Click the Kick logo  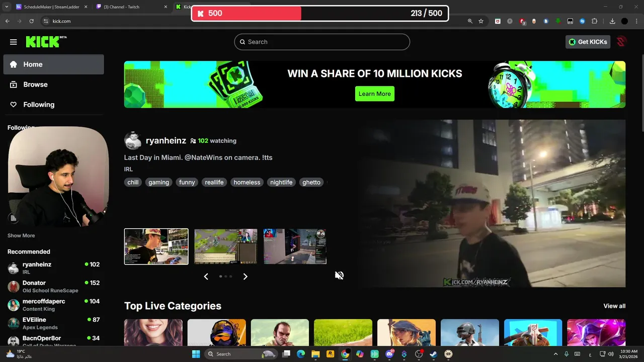coord(46,42)
